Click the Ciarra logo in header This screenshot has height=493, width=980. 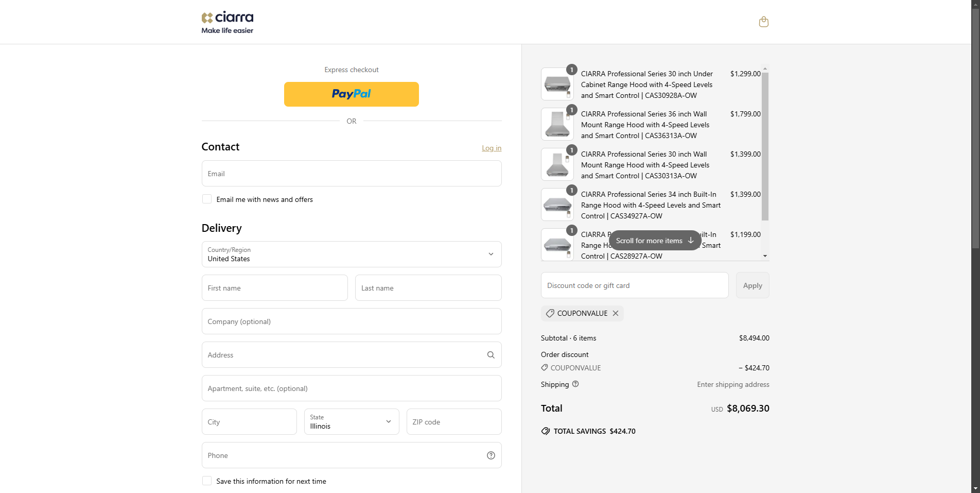click(x=227, y=23)
